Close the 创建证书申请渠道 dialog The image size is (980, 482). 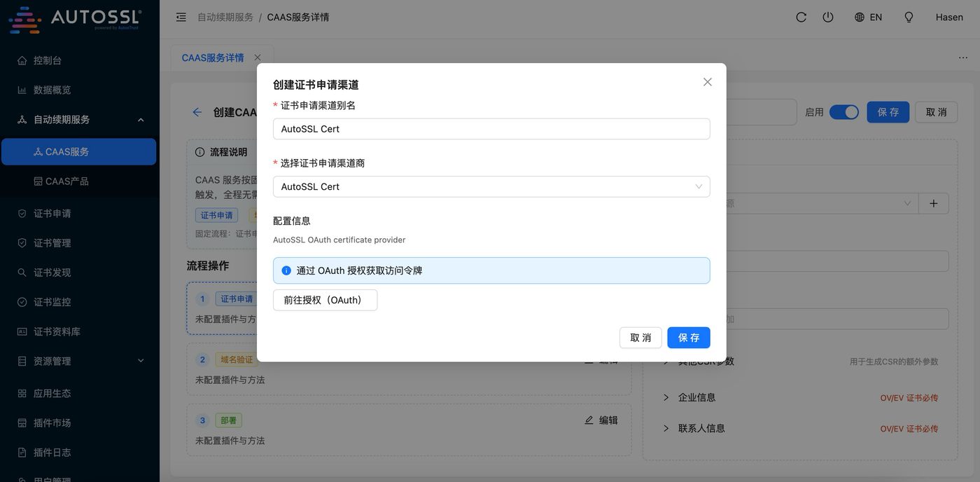(x=708, y=82)
